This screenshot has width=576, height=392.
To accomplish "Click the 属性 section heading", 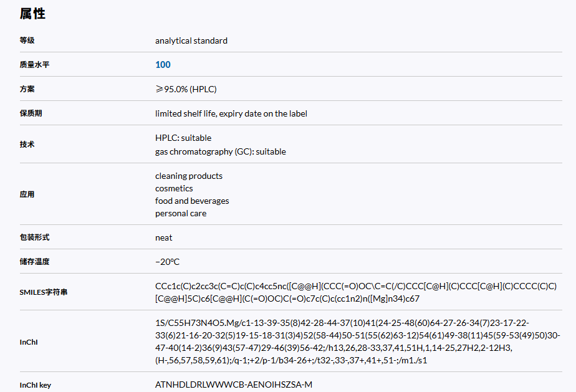I will (x=32, y=14).
